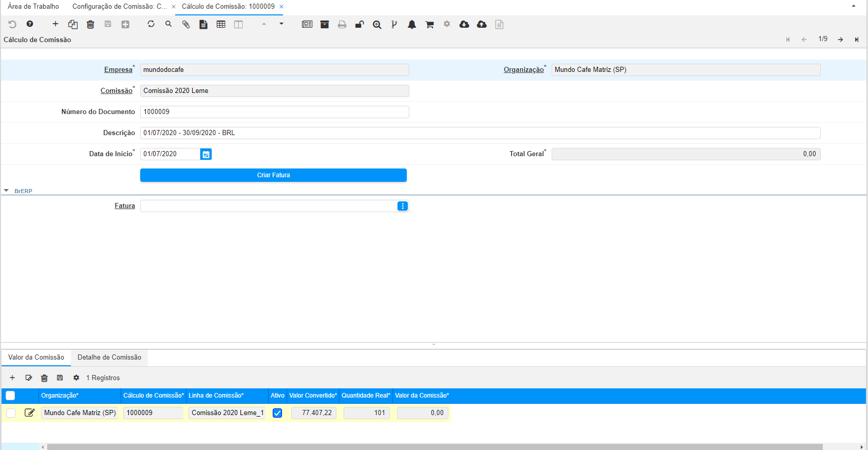
Task: Click the refresh icon in the main toolbar
Action: (151, 24)
